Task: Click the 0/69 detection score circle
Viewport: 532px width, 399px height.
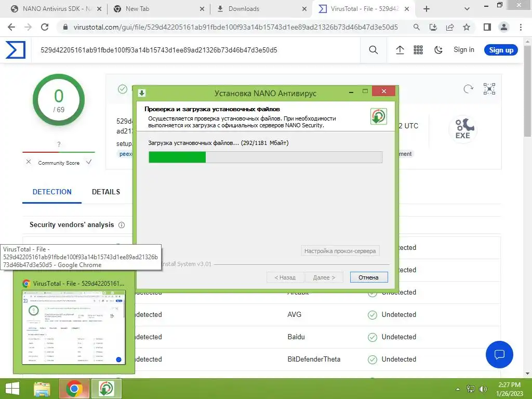Action: click(59, 100)
